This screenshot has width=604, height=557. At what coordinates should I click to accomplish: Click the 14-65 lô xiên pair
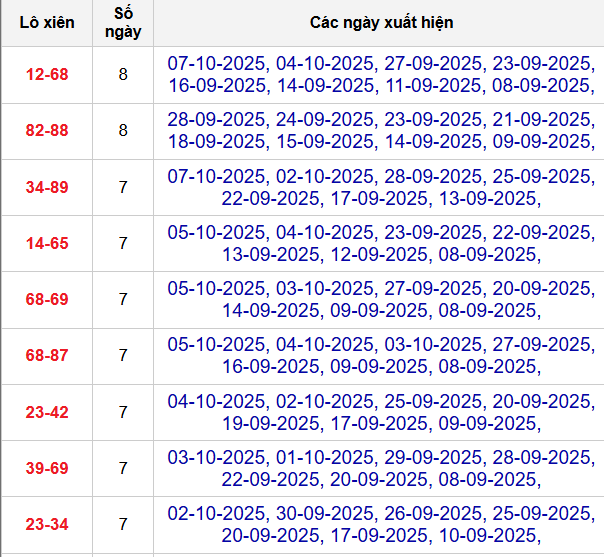46,243
